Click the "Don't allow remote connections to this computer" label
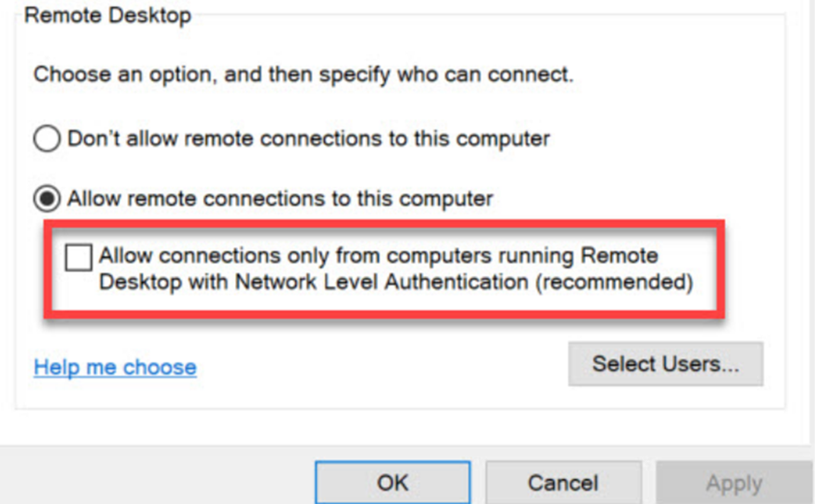 [x=308, y=139]
